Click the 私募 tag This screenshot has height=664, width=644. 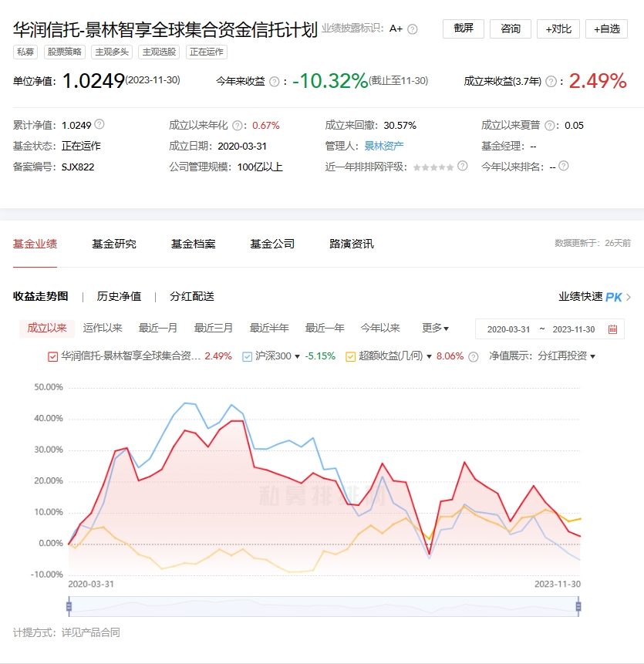point(25,52)
